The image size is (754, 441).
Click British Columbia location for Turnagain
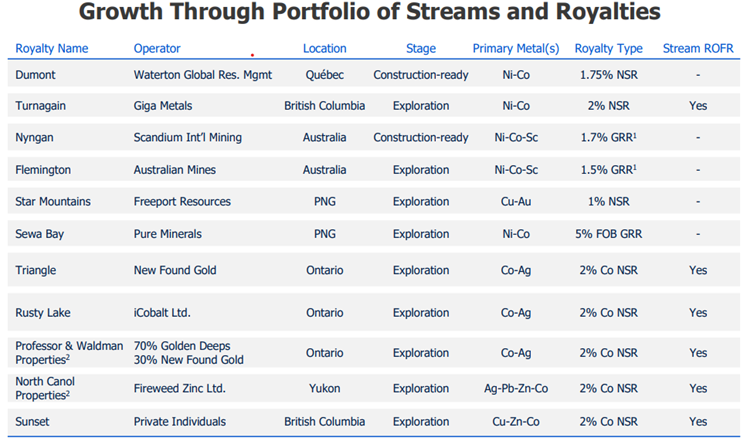pos(325,106)
